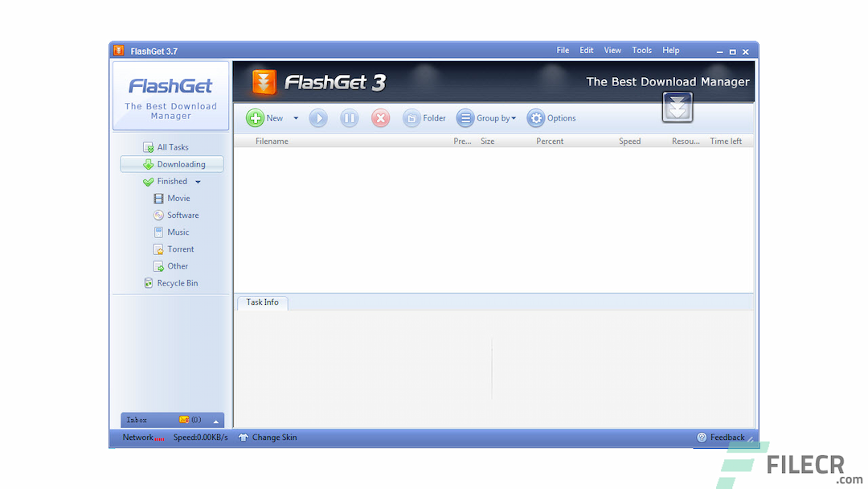Open the Tools menu

[641, 50]
